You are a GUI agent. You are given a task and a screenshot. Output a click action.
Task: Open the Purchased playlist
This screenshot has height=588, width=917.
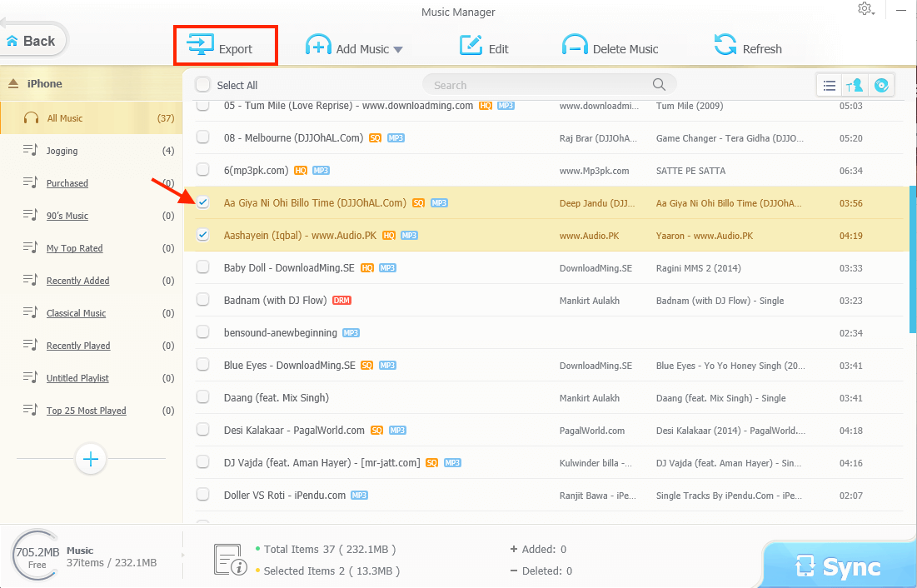pos(67,183)
